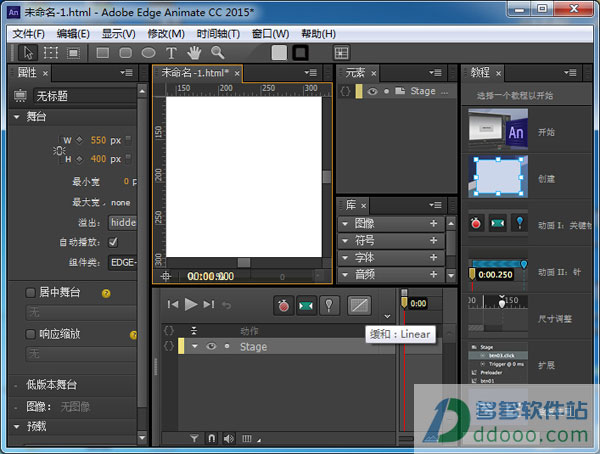Add a new symbol to library
The image size is (600, 454).
click(x=434, y=240)
